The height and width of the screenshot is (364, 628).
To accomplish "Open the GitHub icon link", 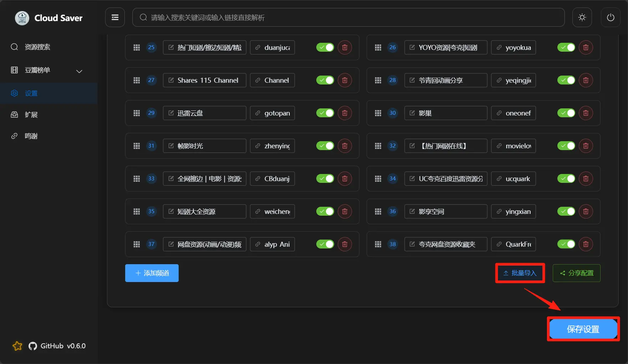I will (33, 346).
